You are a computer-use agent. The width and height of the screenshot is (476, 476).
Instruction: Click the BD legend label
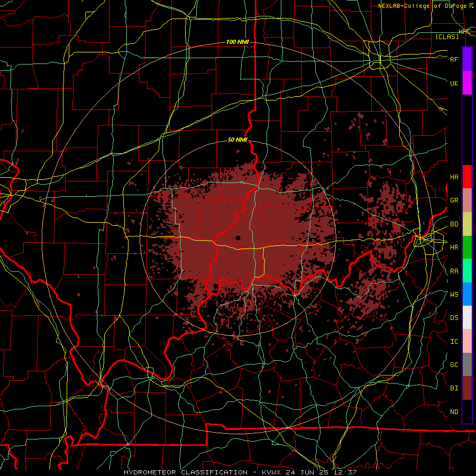pos(454,224)
